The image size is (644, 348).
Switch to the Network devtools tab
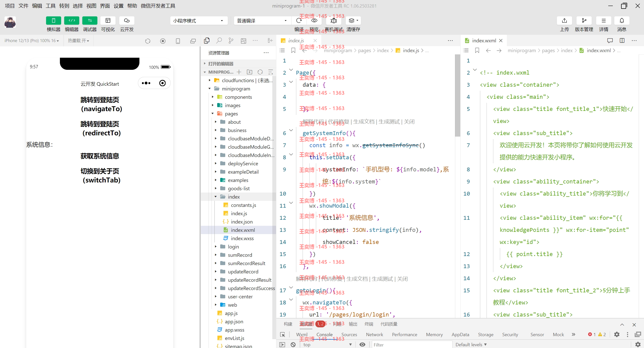[374, 334]
